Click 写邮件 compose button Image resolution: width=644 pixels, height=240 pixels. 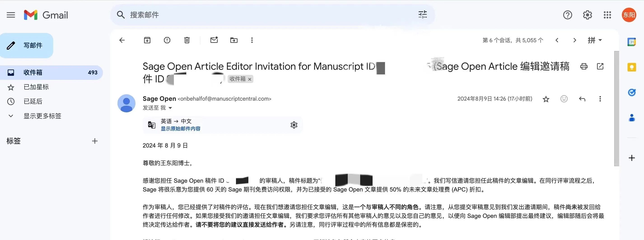pos(27,46)
